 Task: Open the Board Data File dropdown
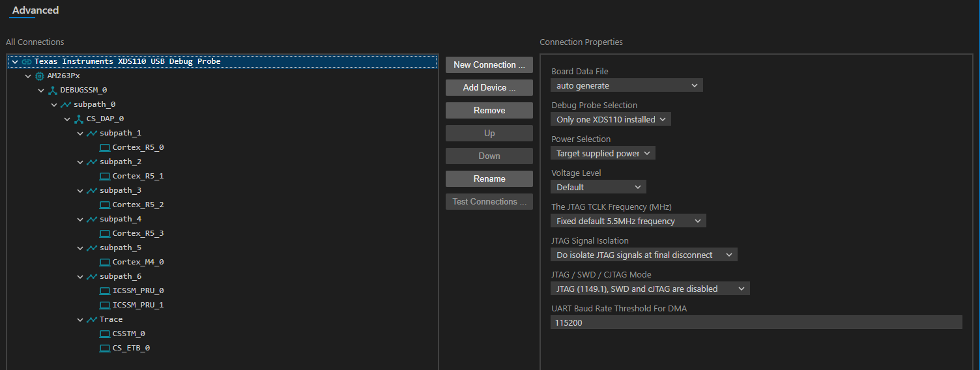pyautogui.click(x=626, y=85)
